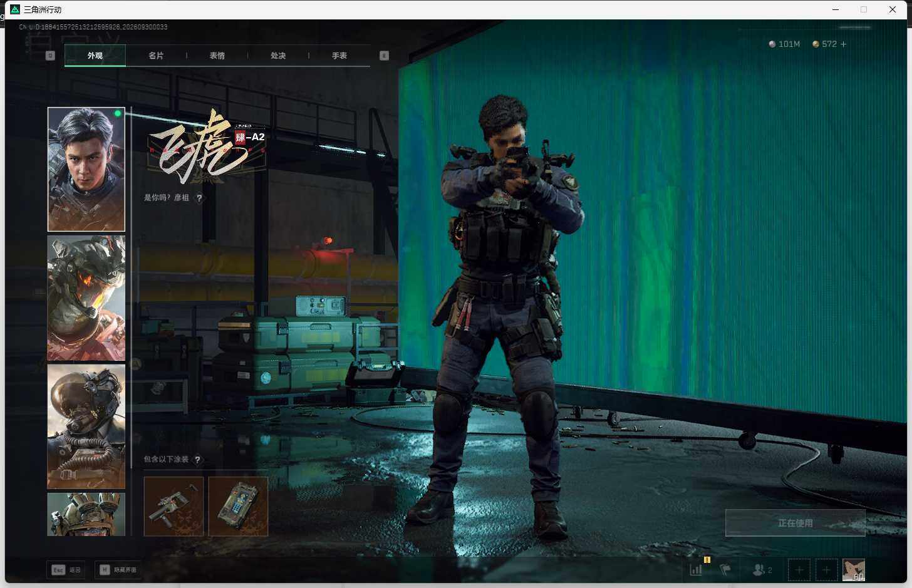Viewport: 912px width, 588px height.
Task: Open the 表情 tab
Action: 217,56
